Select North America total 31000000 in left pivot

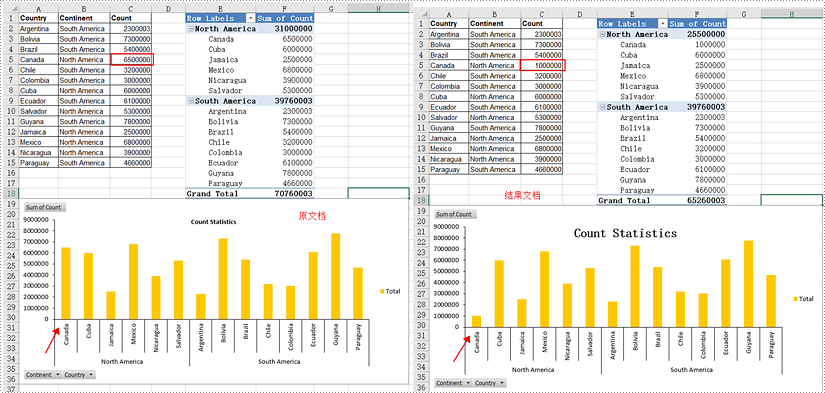pos(285,29)
